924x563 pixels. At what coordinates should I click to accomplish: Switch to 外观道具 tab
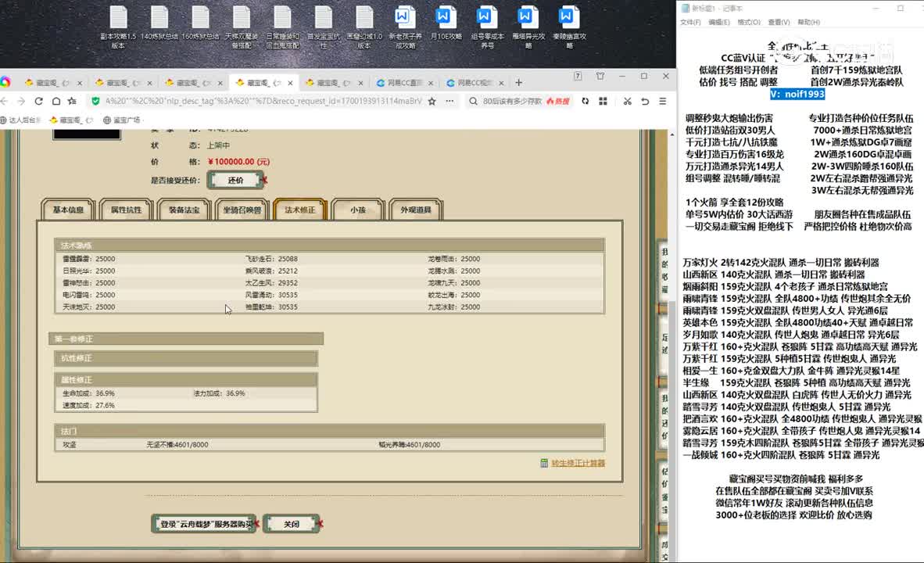415,210
